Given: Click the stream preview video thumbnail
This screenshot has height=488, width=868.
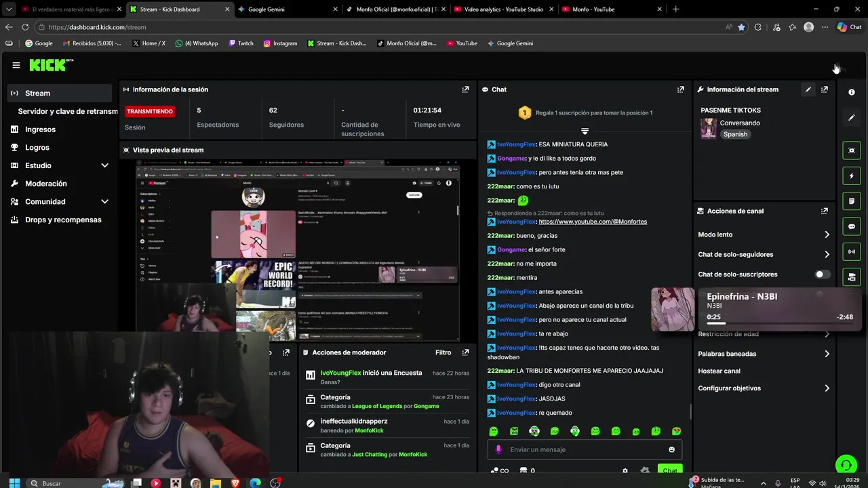Looking at the screenshot, I should [298, 251].
